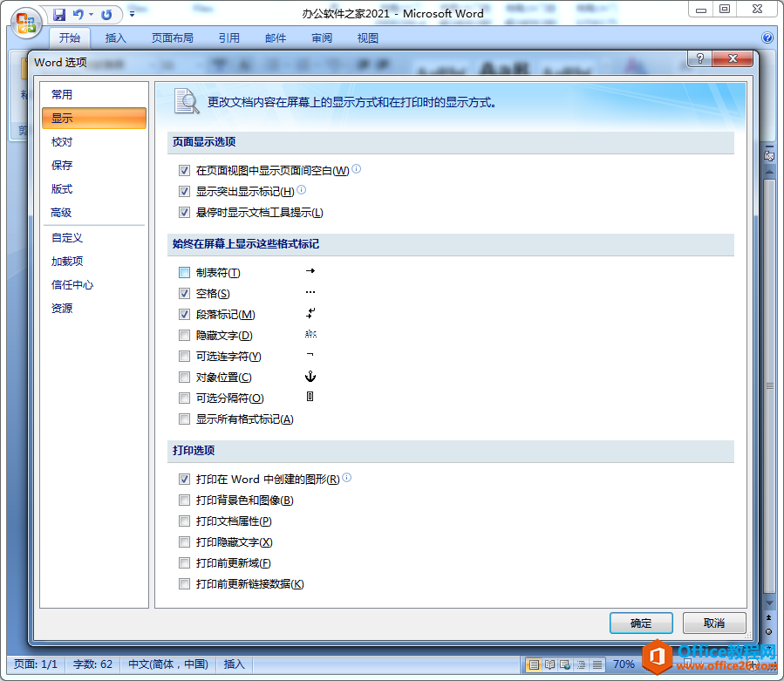Enable print background colors and images

click(x=184, y=500)
